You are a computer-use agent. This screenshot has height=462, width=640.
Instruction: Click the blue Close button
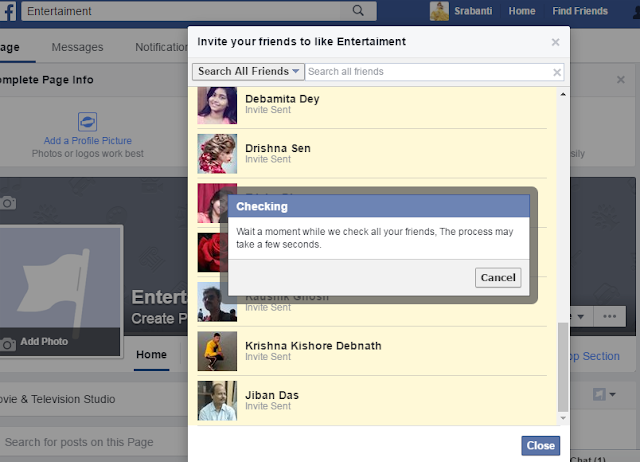[x=540, y=445]
